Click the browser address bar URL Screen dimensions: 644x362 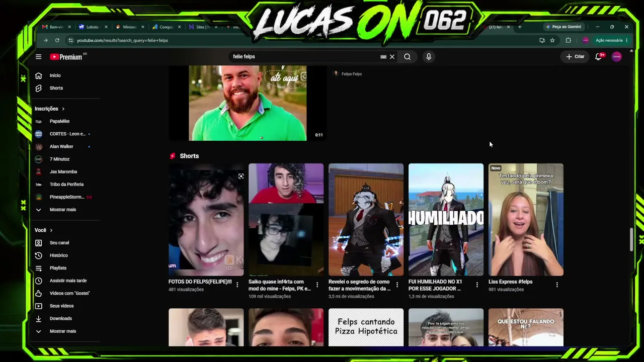[122, 40]
